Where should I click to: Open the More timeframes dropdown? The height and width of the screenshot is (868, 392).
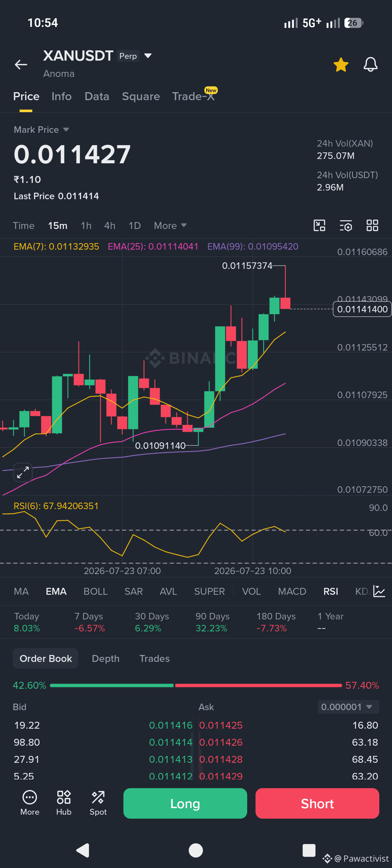coord(170,226)
